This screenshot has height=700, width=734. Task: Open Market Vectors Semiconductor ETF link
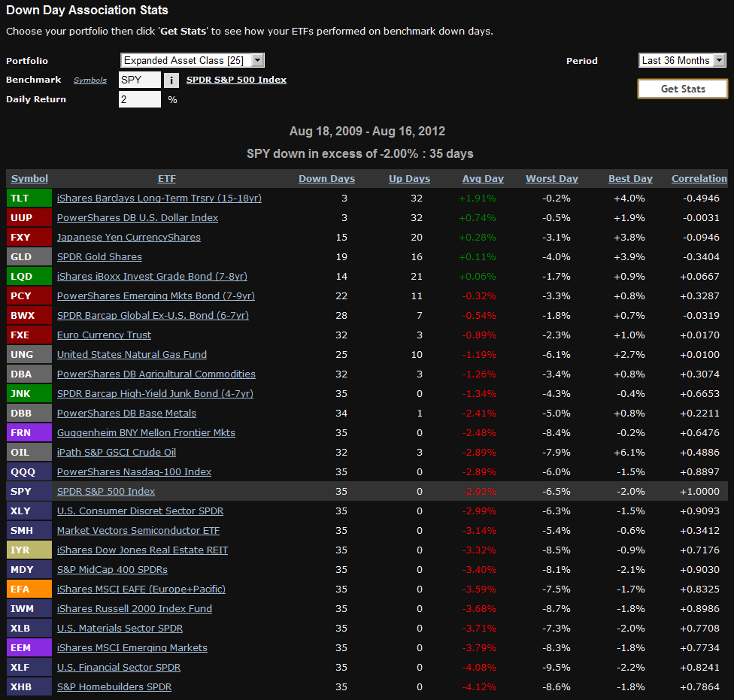[138, 531]
